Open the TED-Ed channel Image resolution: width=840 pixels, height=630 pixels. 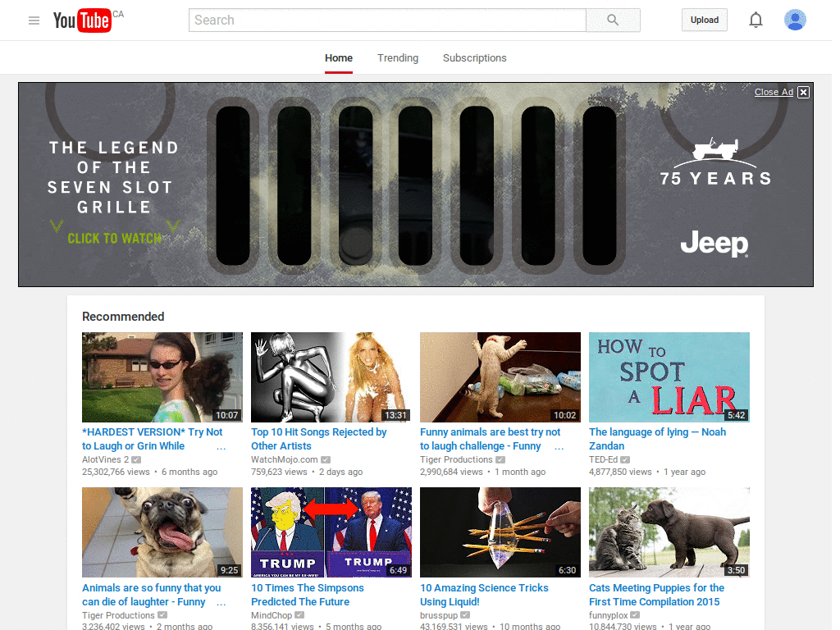pyautogui.click(x=603, y=459)
